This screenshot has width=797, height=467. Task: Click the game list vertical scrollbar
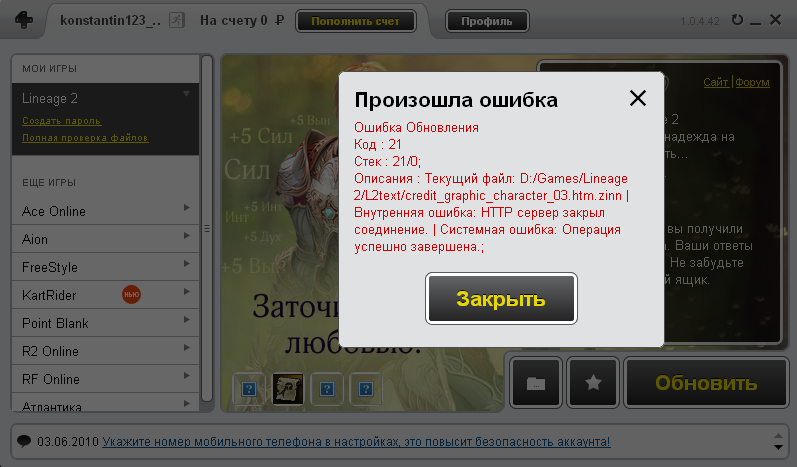click(206, 229)
